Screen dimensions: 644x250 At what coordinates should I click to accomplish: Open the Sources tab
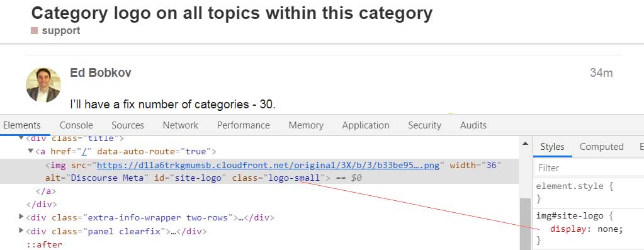[x=128, y=125]
